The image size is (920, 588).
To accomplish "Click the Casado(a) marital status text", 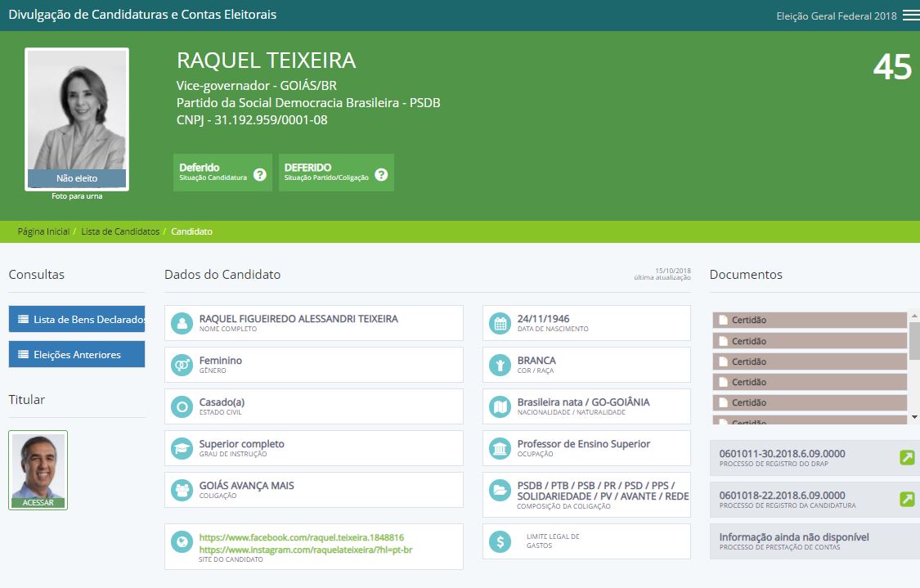I will (222, 402).
